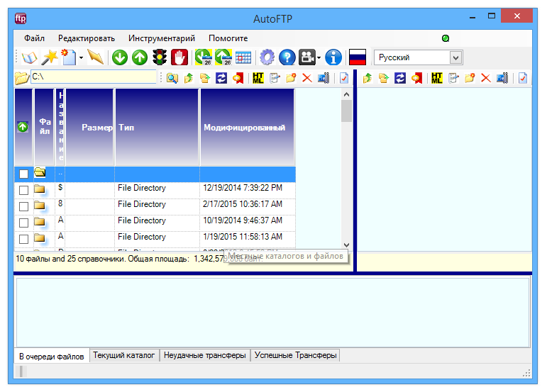The width and height of the screenshot is (547, 392).
Task: Click the local panel copy-folders icon
Action: click(x=205, y=78)
